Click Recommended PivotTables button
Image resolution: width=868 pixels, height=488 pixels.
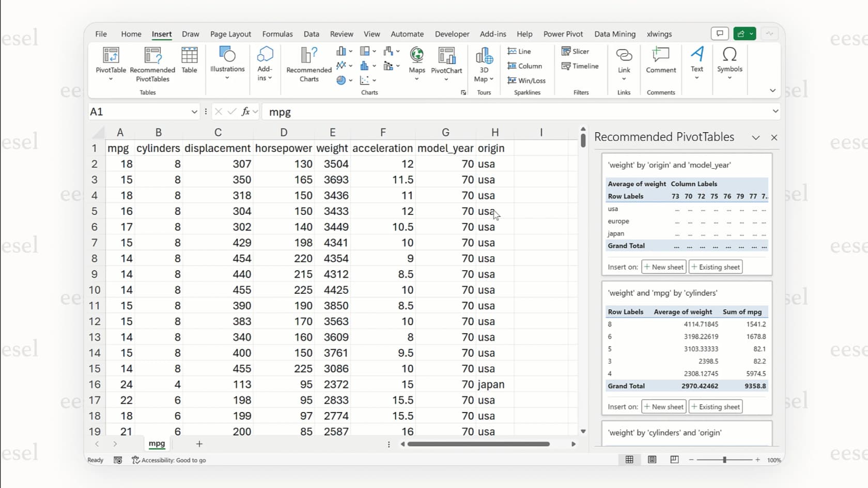click(x=152, y=64)
